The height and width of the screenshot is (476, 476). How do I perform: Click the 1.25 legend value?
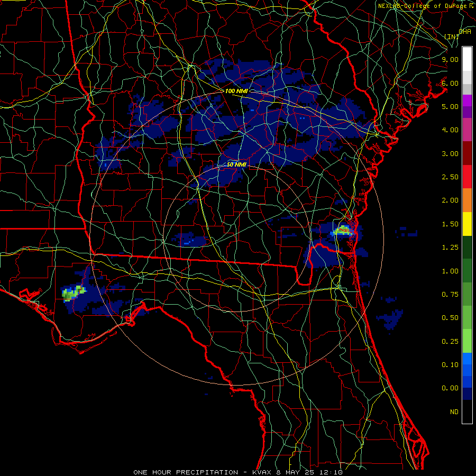(x=450, y=248)
